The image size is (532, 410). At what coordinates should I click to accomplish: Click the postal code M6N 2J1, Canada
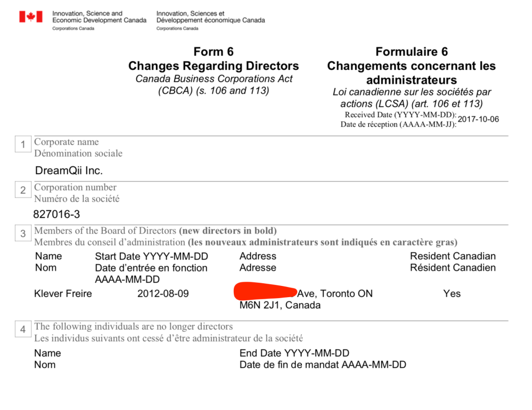[280, 306]
